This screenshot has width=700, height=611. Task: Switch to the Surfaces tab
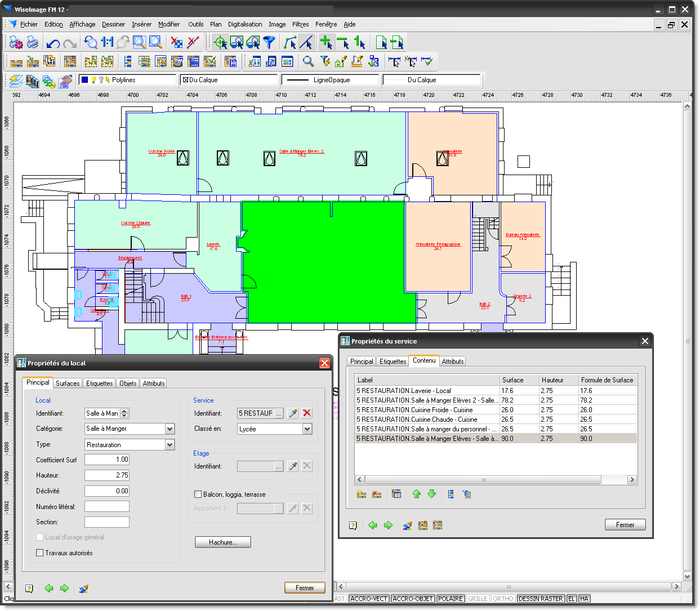click(68, 383)
